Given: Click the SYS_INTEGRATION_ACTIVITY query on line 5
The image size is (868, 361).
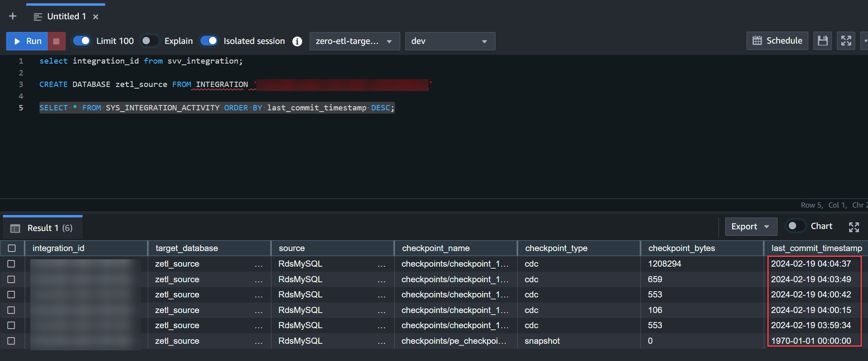Looking at the screenshot, I should [x=217, y=108].
